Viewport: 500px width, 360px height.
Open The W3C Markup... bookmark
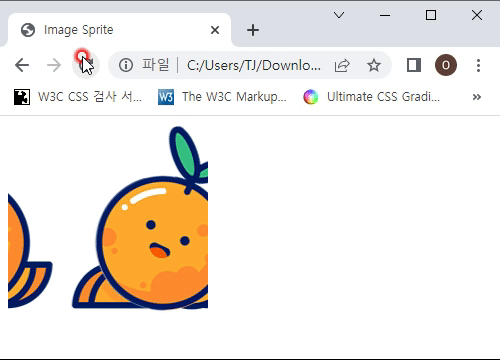pyautogui.click(x=222, y=97)
